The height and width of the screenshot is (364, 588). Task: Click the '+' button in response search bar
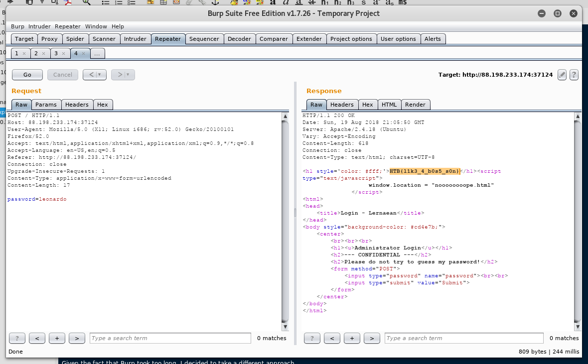(x=352, y=338)
